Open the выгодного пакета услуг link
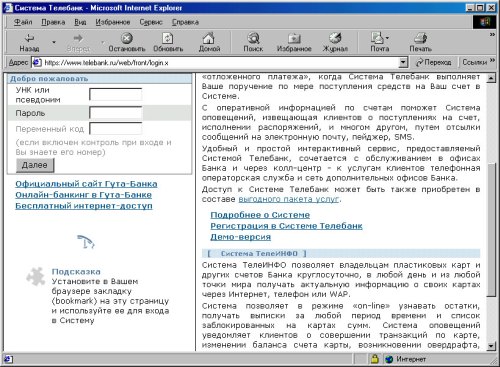This screenshot has height=367, width=500. click(289, 199)
